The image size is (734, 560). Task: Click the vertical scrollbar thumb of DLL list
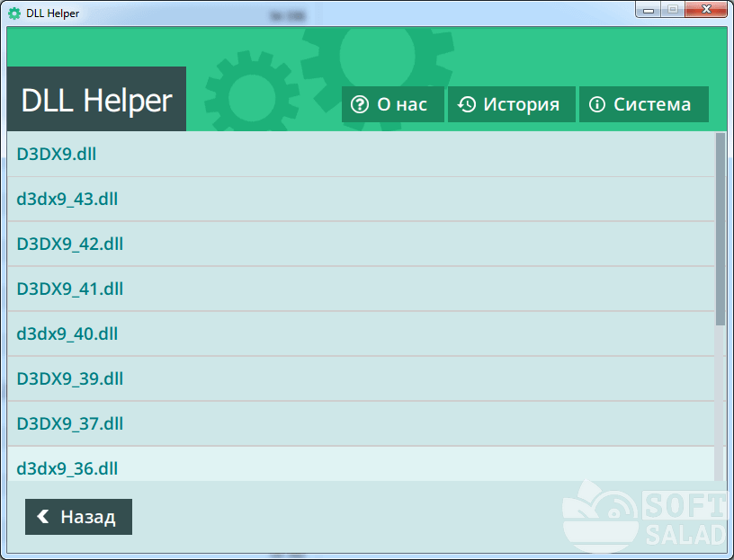(720, 229)
